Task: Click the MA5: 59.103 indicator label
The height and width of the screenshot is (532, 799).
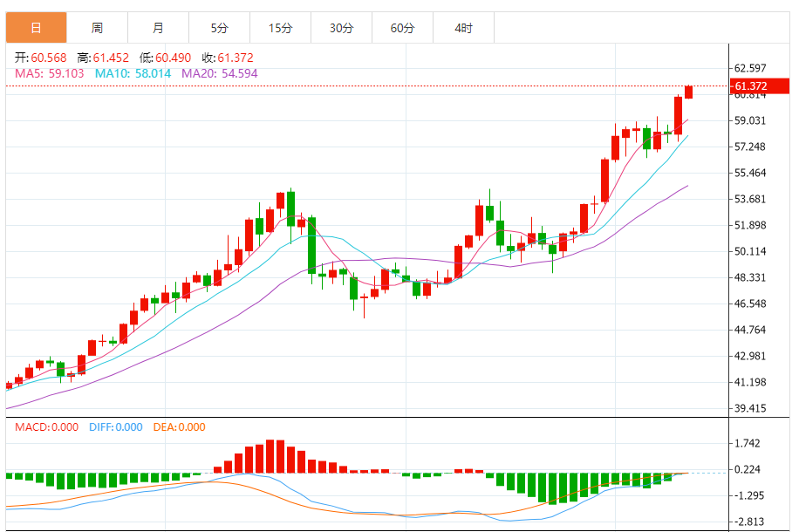Action: (50, 73)
